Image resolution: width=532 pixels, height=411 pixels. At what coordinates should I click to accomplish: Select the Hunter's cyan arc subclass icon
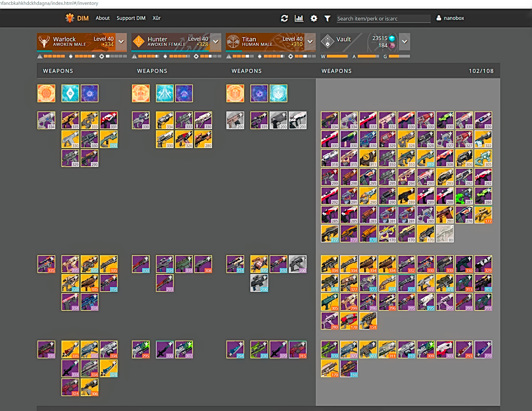(x=165, y=93)
